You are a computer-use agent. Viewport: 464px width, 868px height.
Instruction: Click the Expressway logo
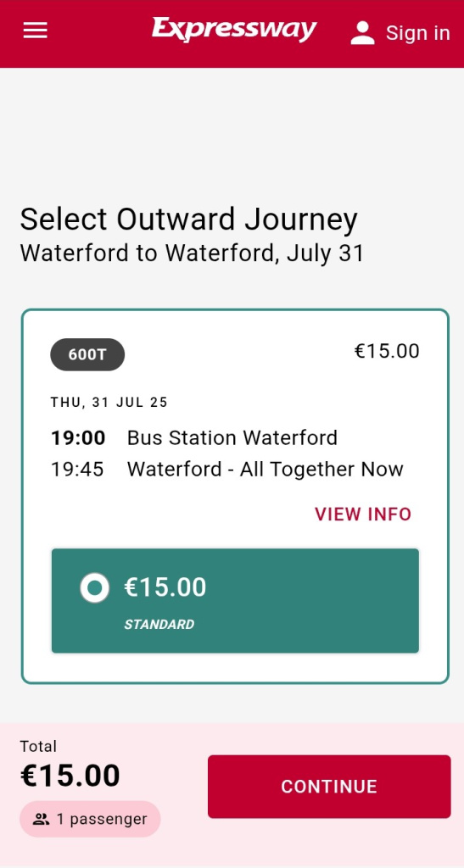(234, 30)
